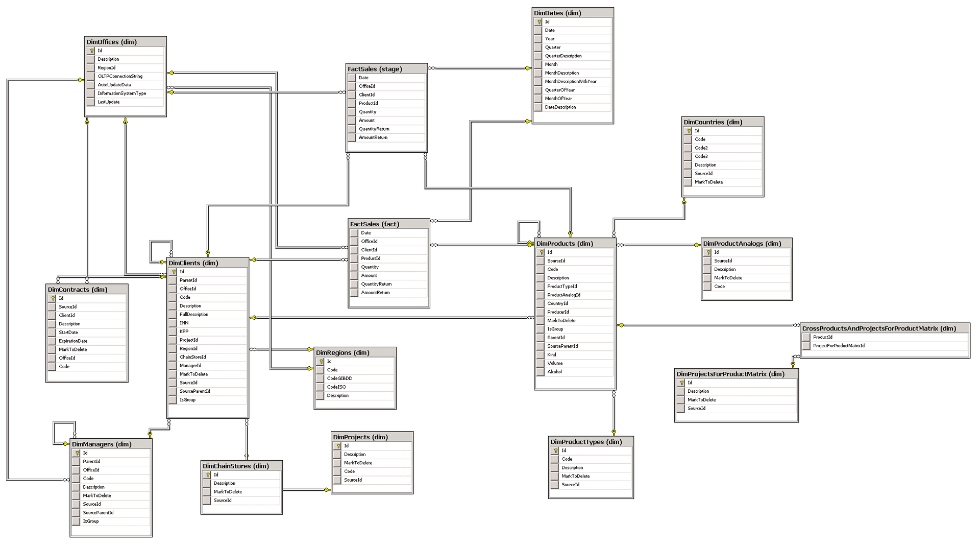Image resolution: width=980 pixels, height=546 pixels.
Task: Select the FullDescription column in DimClients
Action: [x=208, y=315]
